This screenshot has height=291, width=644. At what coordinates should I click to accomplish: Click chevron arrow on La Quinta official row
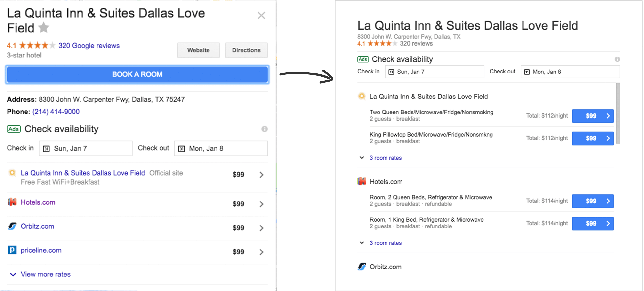click(261, 175)
